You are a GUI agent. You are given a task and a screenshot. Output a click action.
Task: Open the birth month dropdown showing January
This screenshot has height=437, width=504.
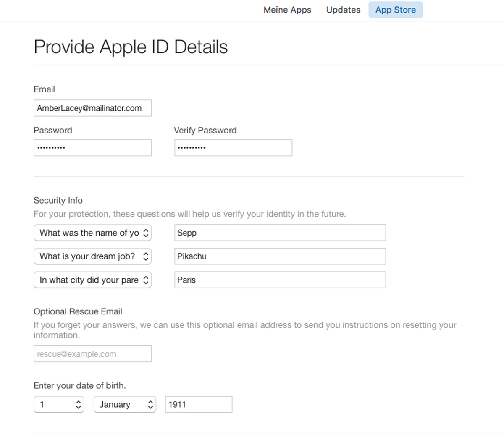125,405
